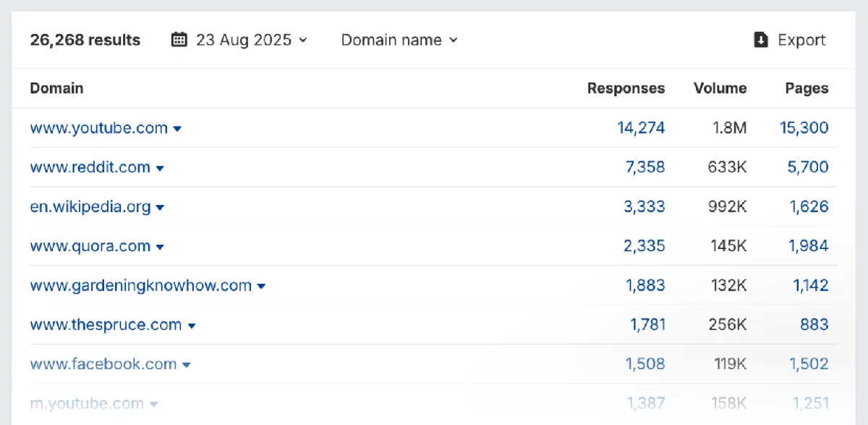Click the 1,142 pages value

pos(811,285)
